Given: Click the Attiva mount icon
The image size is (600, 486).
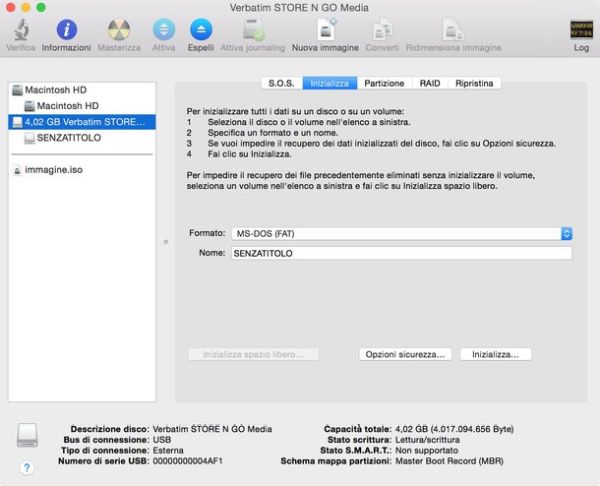Looking at the screenshot, I should (164, 29).
